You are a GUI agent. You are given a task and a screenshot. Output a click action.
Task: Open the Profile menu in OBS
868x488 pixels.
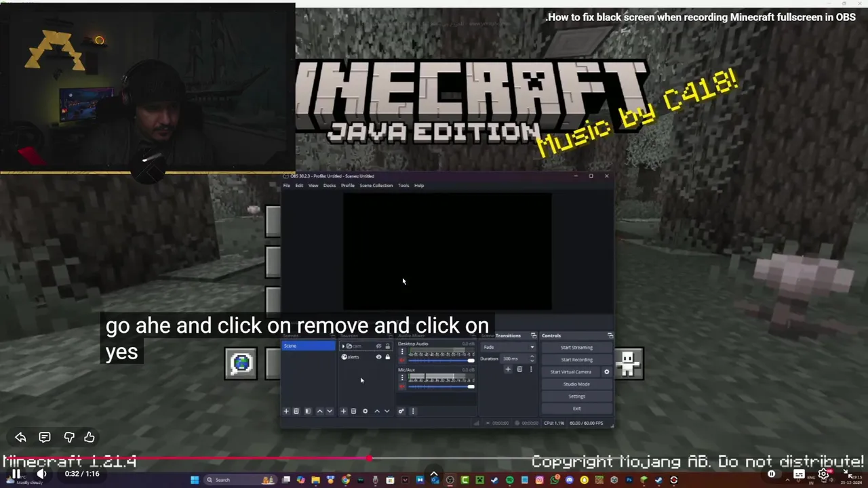(x=348, y=186)
